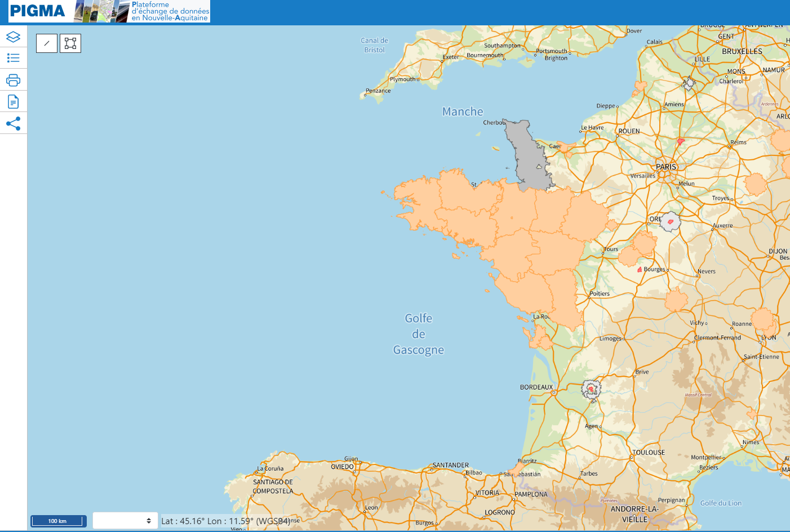Click the grey zone near Orléans
This screenshot has height=532, width=790.
[670, 222]
